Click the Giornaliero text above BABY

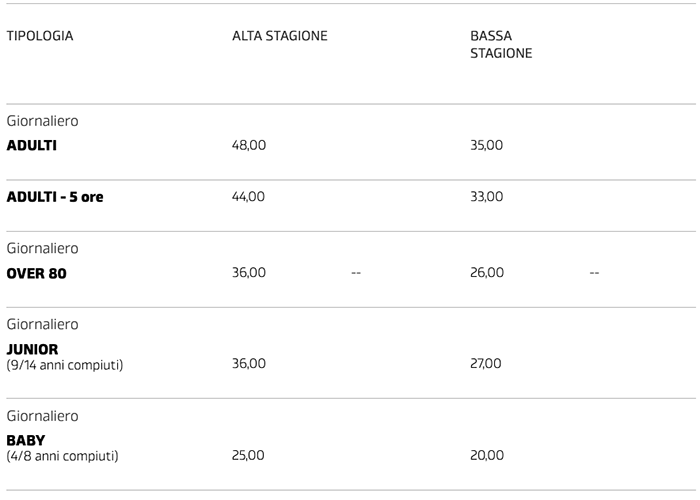pos(42,416)
